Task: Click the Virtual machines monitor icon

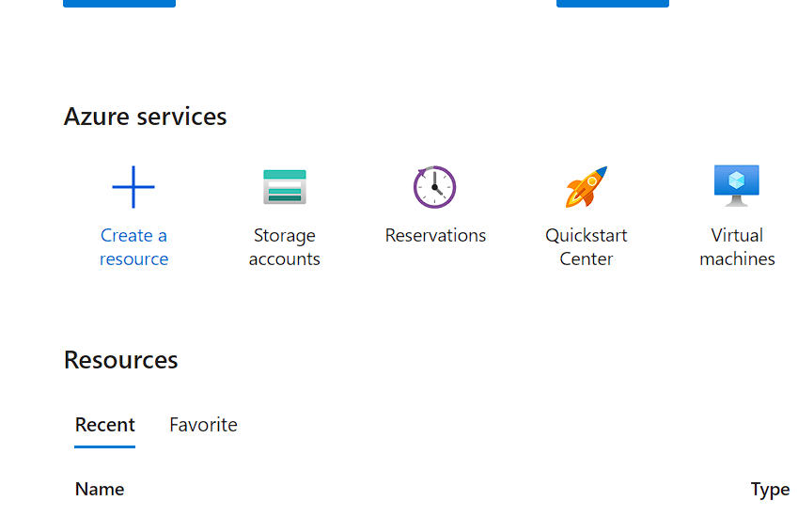Action: click(736, 186)
